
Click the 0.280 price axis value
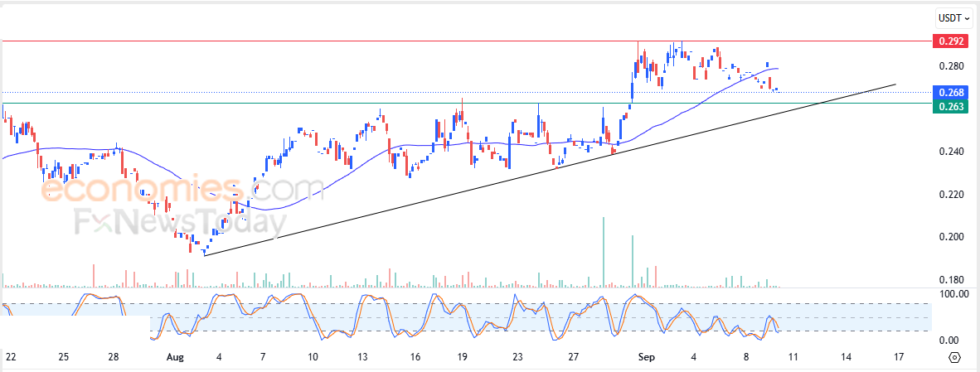(x=953, y=66)
